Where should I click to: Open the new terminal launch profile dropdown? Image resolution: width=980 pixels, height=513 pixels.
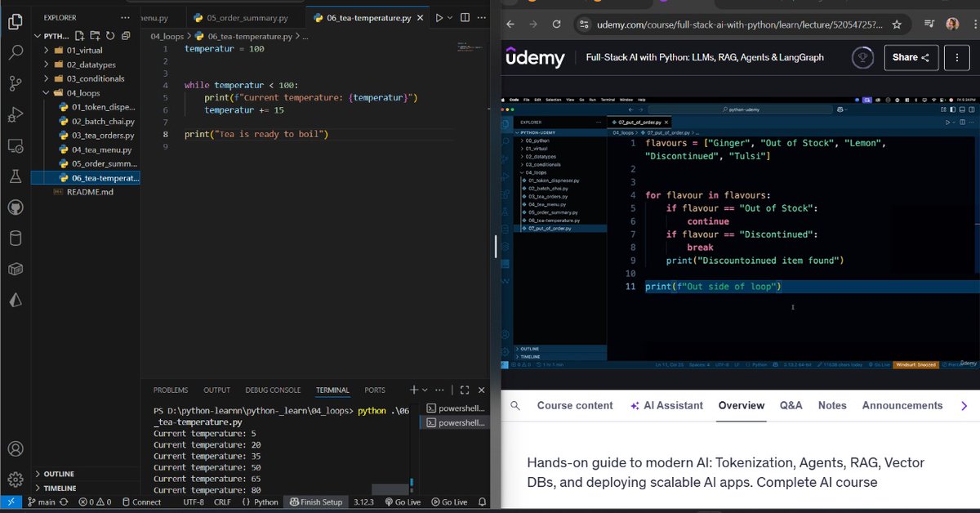coord(425,390)
